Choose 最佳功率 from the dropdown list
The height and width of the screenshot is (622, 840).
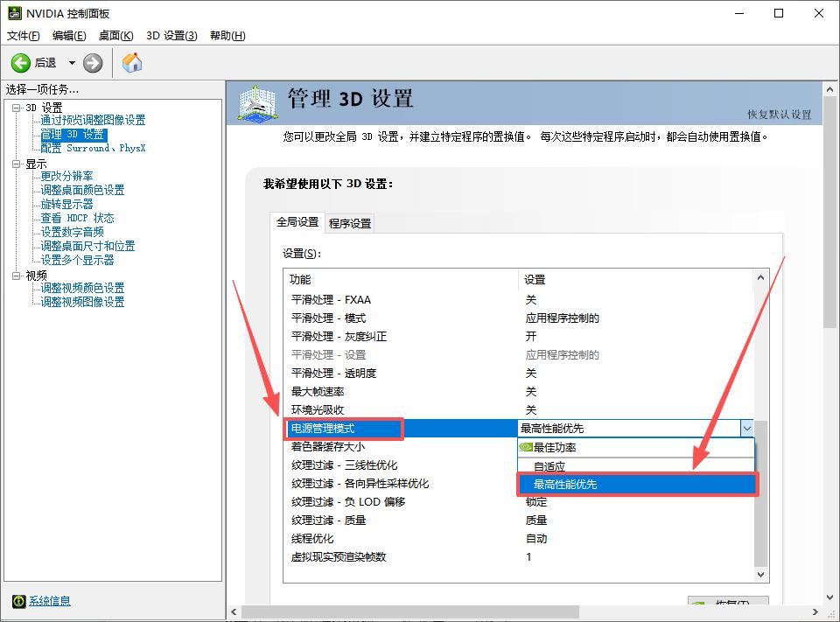point(636,448)
